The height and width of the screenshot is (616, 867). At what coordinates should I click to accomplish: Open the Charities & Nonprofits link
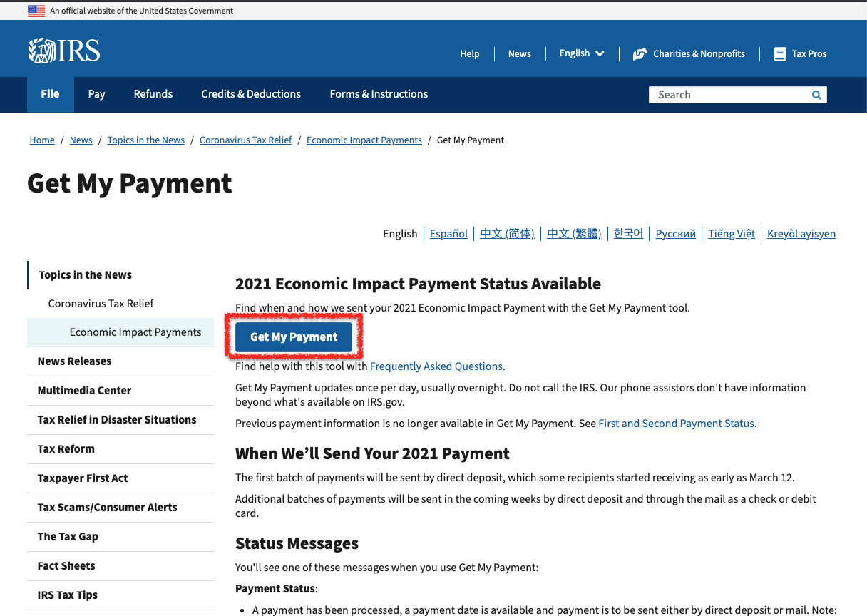tap(699, 53)
